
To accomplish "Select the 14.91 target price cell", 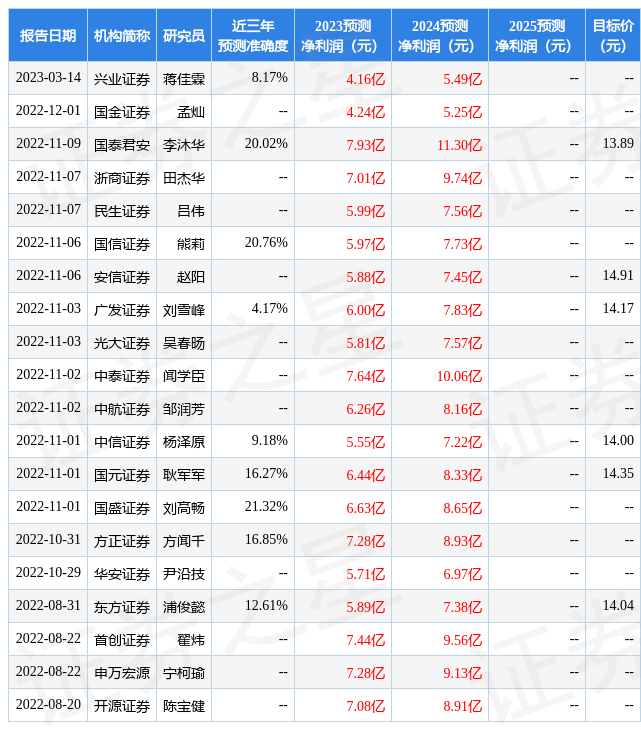I will coord(617,276).
